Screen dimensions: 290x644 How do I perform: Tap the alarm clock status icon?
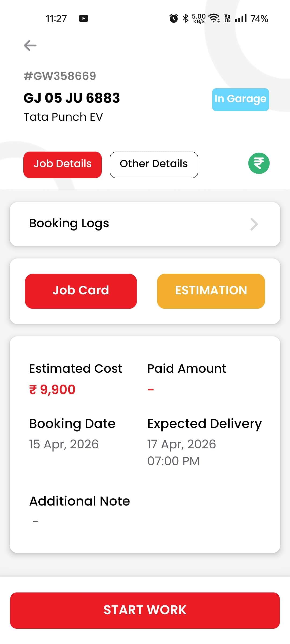[173, 19]
